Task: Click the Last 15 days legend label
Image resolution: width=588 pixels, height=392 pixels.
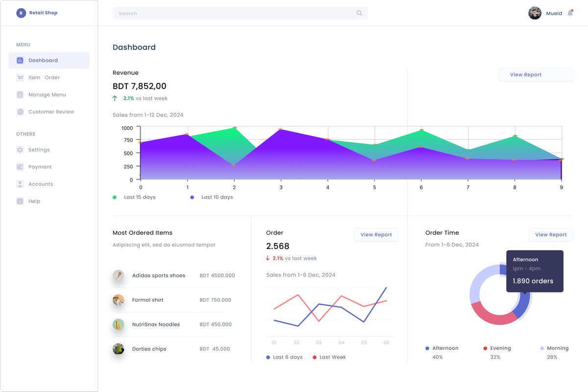Action: tap(140, 197)
